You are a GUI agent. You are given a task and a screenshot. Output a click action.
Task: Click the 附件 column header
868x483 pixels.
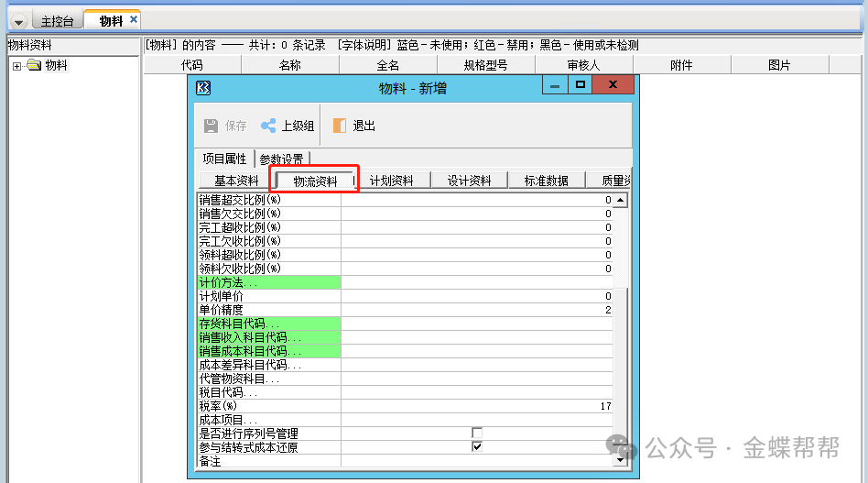[x=681, y=65]
